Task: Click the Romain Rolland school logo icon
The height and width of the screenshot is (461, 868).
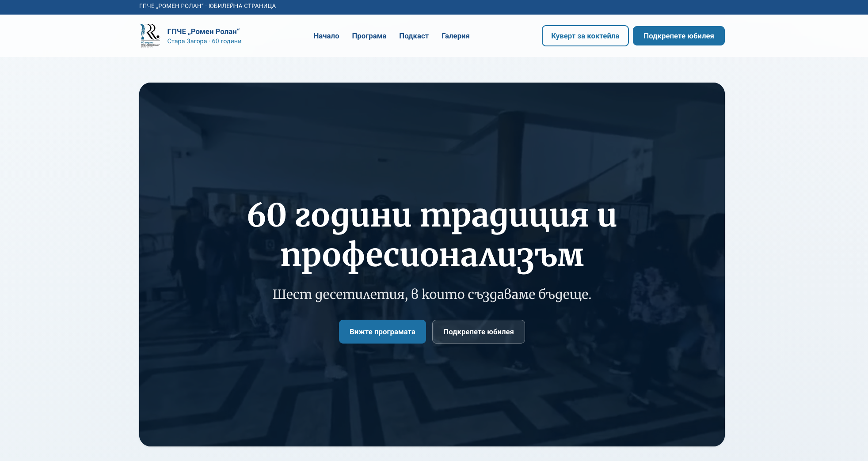Action: click(150, 36)
